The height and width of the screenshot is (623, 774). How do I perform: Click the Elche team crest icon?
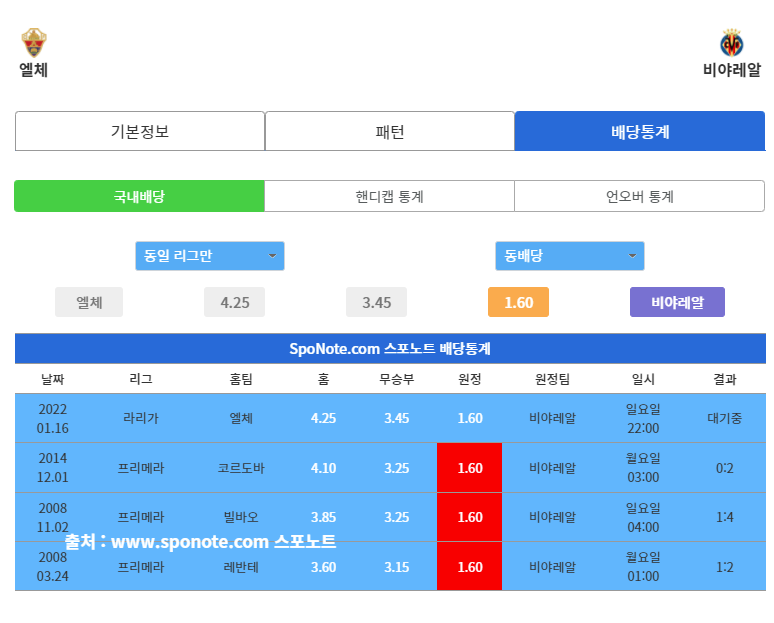point(34,42)
